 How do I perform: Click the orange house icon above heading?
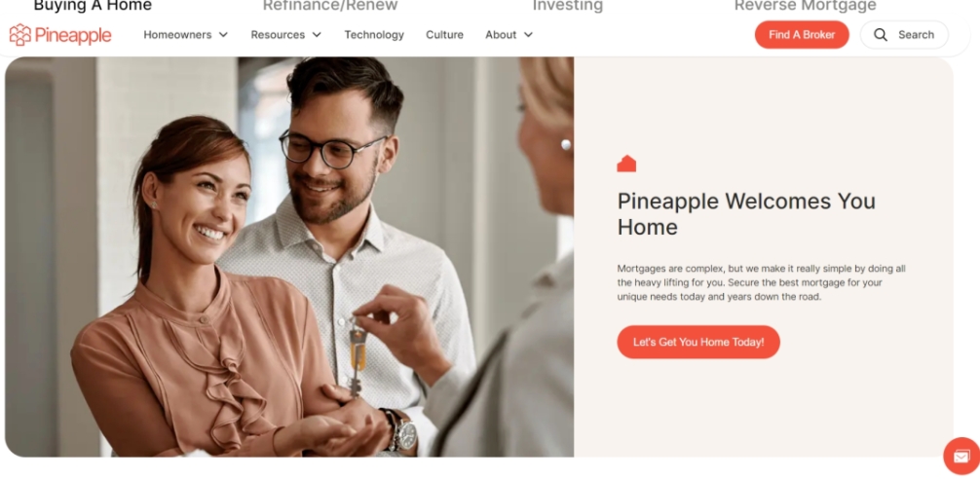click(626, 164)
